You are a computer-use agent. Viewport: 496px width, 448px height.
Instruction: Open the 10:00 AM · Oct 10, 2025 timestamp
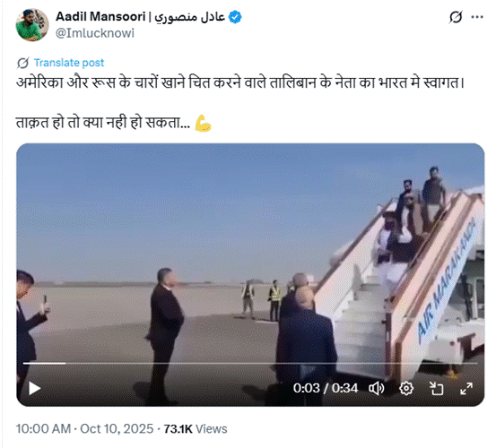(x=85, y=428)
